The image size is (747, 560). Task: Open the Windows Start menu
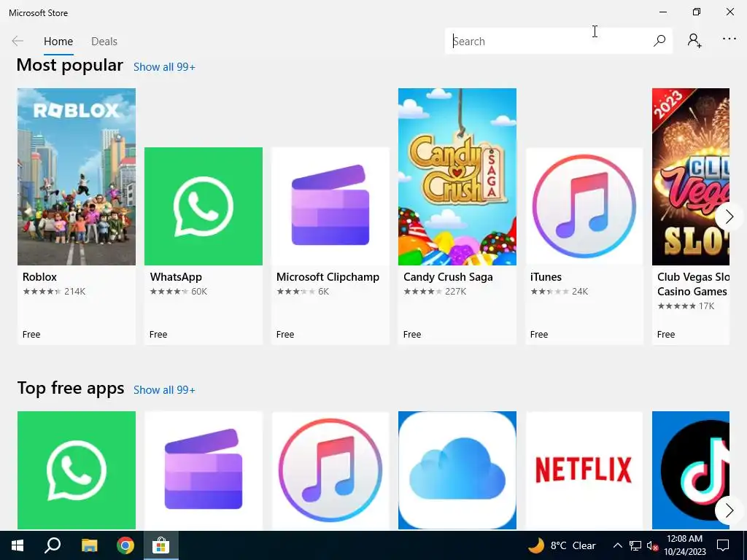(x=18, y=545)
